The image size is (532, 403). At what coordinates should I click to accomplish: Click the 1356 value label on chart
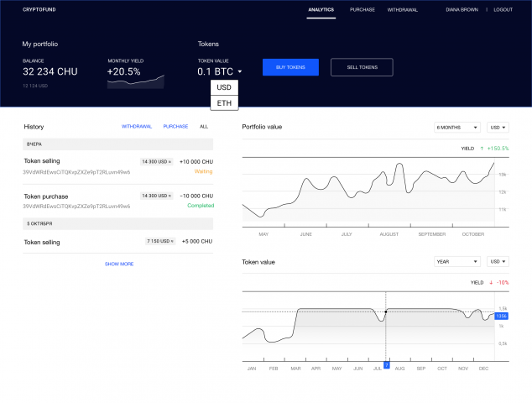[x=502, y=316]
